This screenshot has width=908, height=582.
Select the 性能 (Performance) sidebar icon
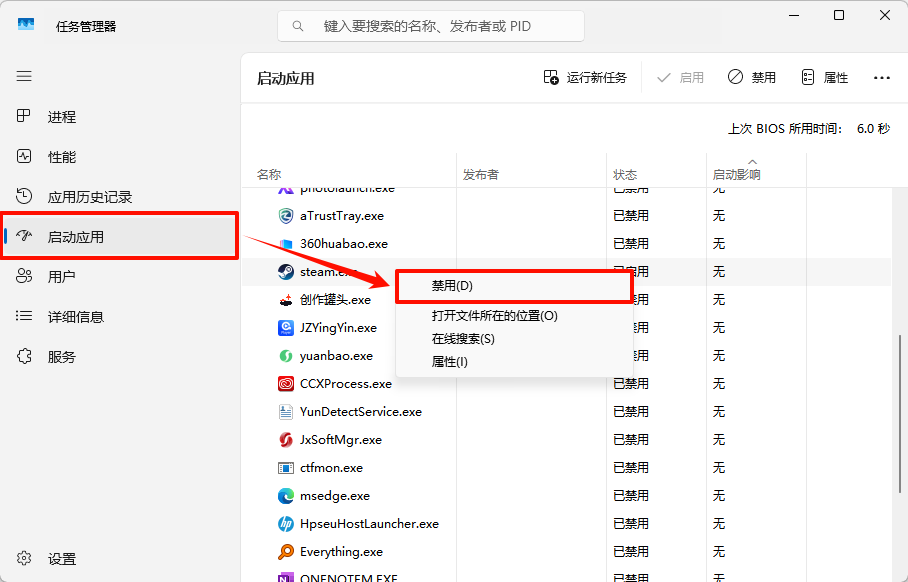pyautogui.click(x=23, y=156)
